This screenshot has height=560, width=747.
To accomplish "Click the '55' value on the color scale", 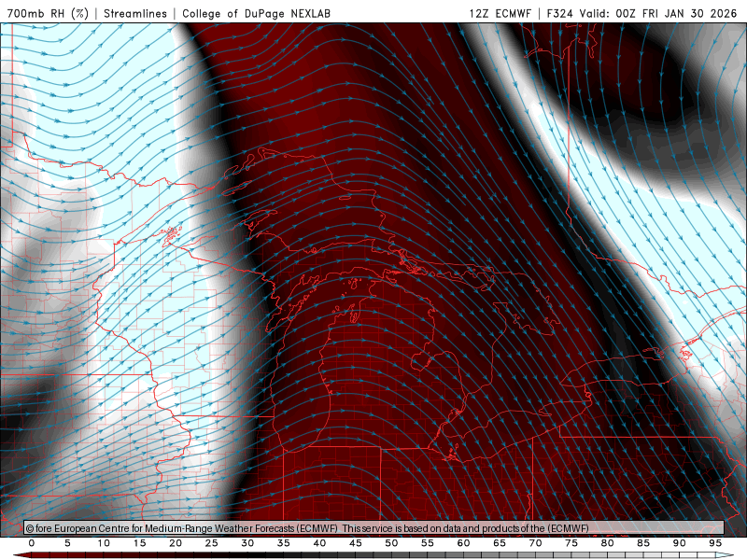I will click(x=428, y=543).
